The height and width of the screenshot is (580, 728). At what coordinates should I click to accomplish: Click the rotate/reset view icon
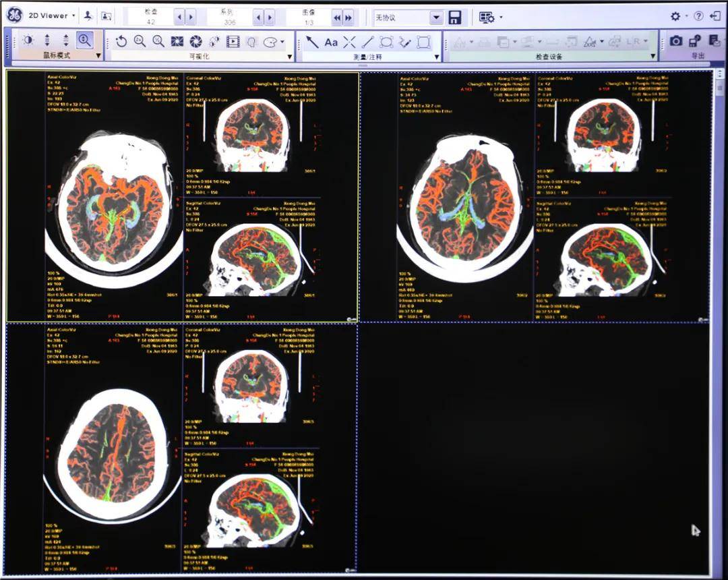point(121,42)
